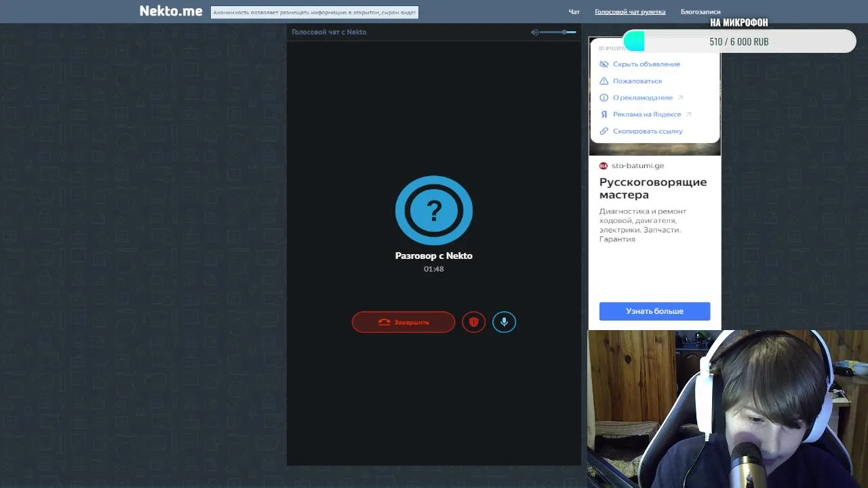This screenshot has height=488, width=868.
Task: Choose Скопировать ссылку option
Action: click(648, 131)
